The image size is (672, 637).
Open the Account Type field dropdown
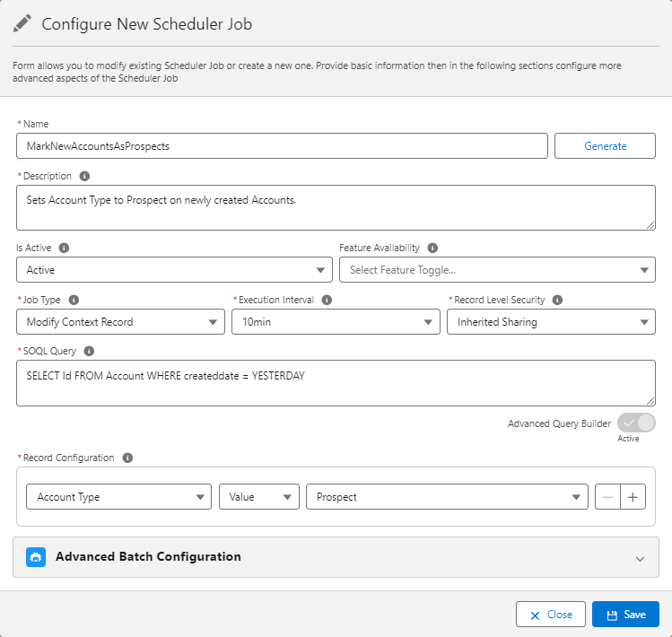coord(118,497)
